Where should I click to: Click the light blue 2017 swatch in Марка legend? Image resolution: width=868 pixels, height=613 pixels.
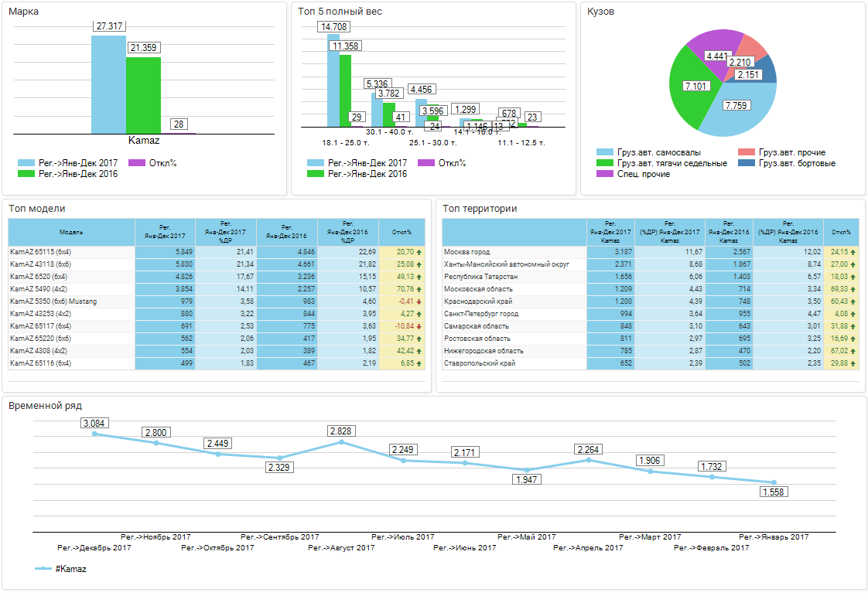(x=26, y=163)
